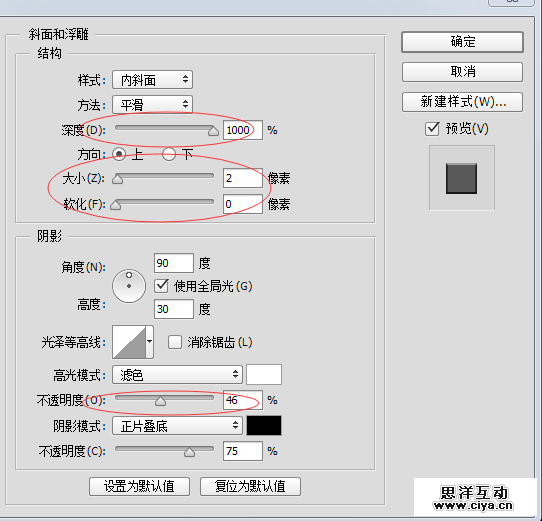This screenshot has width=542, height=521.
Task: Click the 角度 angle field showing 90
Action: tap(174, 263)
